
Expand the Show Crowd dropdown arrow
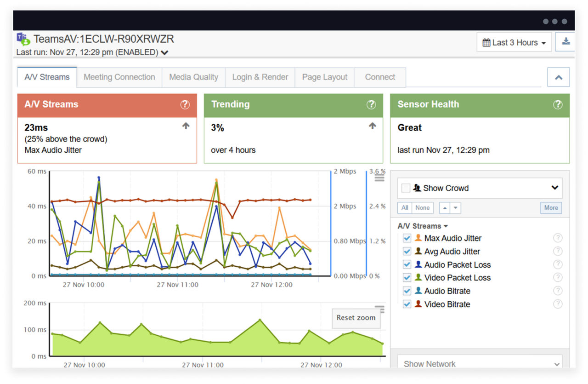point(555,188)
